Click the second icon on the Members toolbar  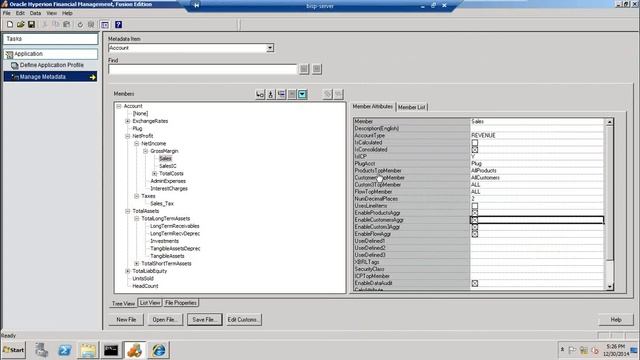pyautogui.click(x=271, y=94)
